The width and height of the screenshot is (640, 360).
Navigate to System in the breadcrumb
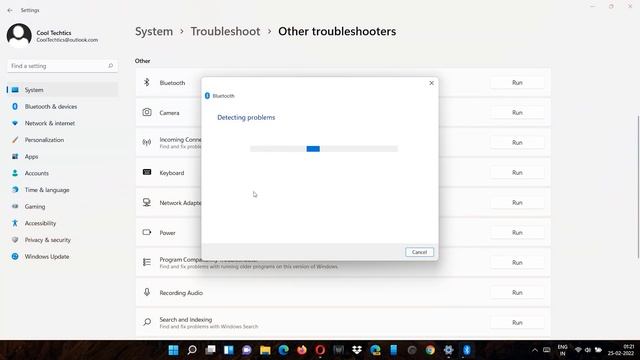(154, 31)
